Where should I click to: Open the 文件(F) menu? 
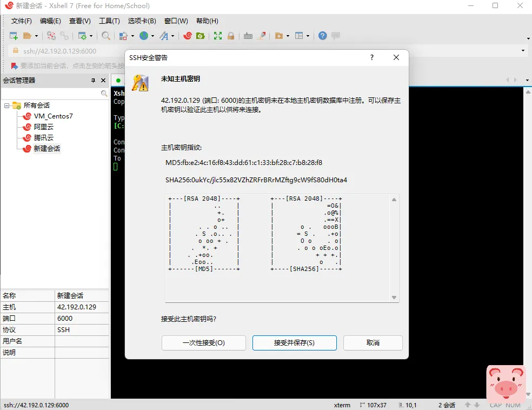[22, 21]
